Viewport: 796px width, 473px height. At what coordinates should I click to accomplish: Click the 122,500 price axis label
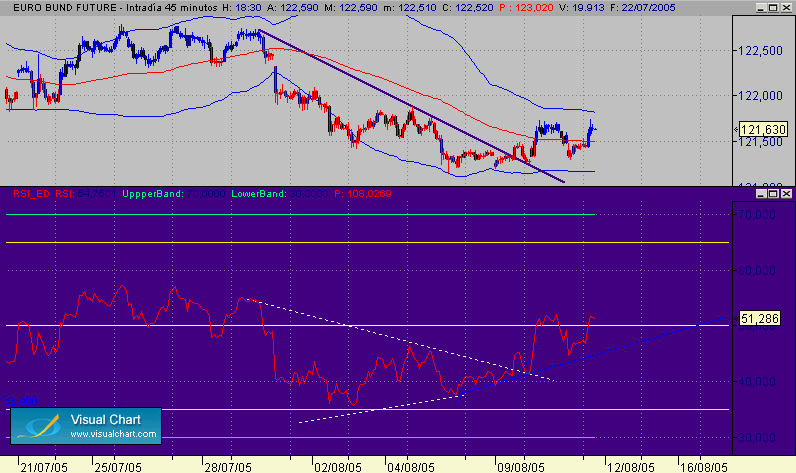point(760,51)
